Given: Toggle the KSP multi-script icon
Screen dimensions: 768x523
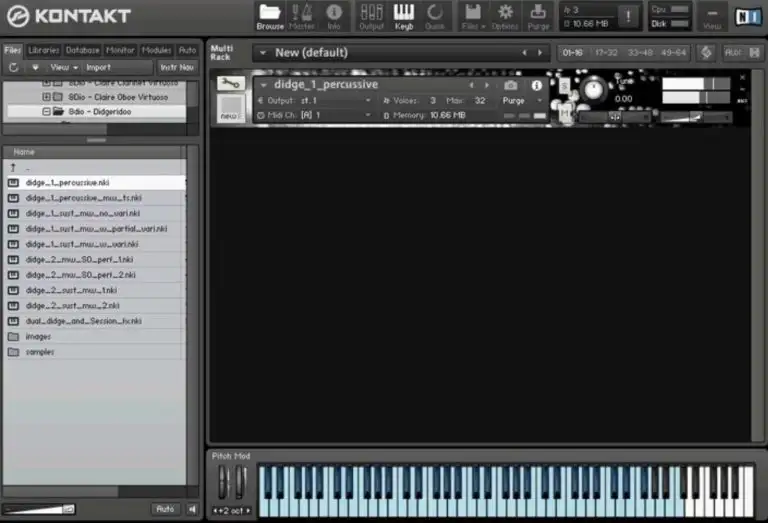Looking at the screenshot, I should click(706, 52).
